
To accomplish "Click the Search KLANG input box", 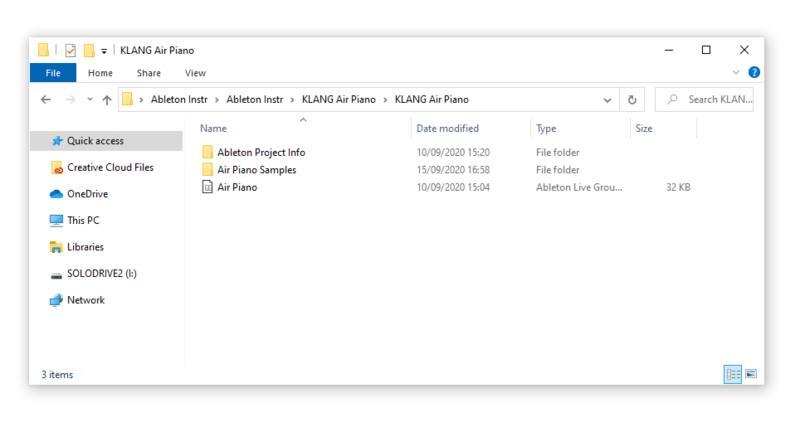I will click(x=712, y=100).
